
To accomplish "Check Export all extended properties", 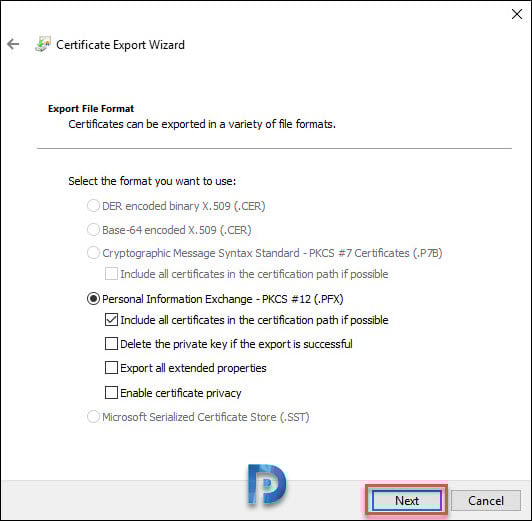I will click(x=111, y=368).
